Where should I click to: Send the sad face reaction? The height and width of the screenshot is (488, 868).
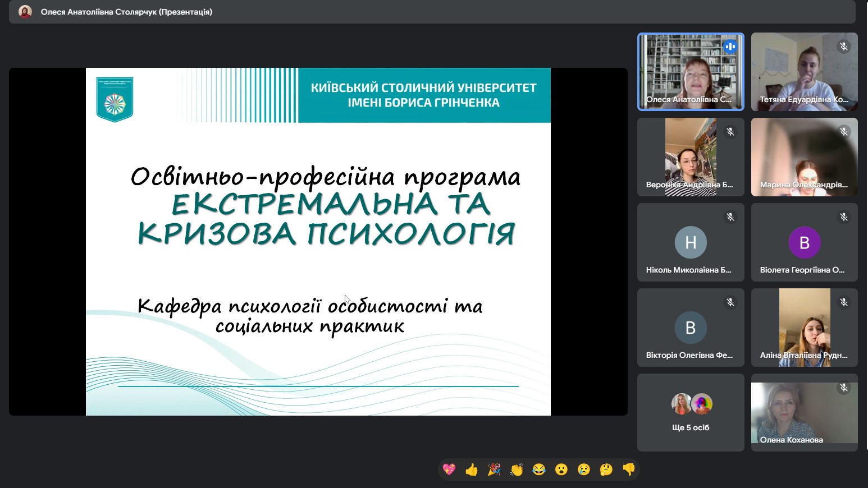(584, 469)
